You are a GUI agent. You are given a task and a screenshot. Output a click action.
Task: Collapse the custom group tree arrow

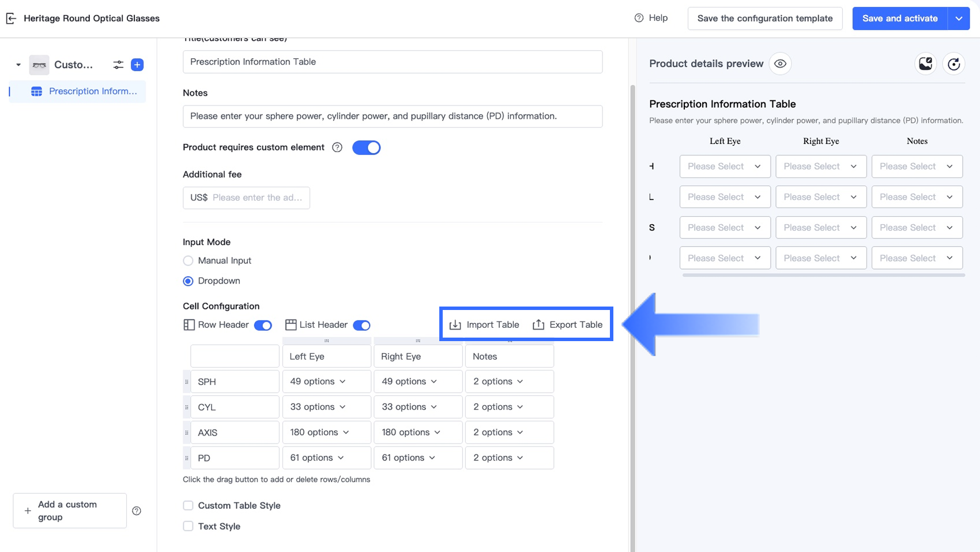(x=18, y=65)
